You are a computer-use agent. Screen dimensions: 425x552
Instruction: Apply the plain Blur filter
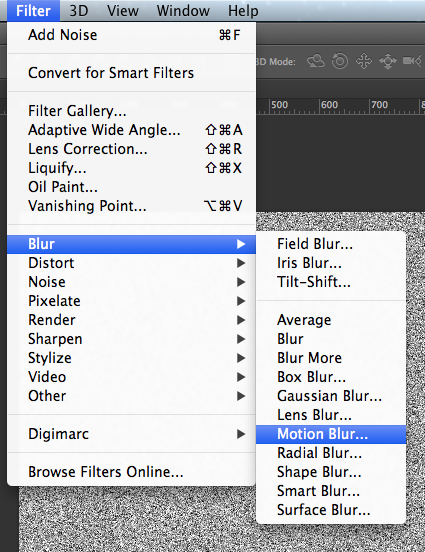coord(331,339)
